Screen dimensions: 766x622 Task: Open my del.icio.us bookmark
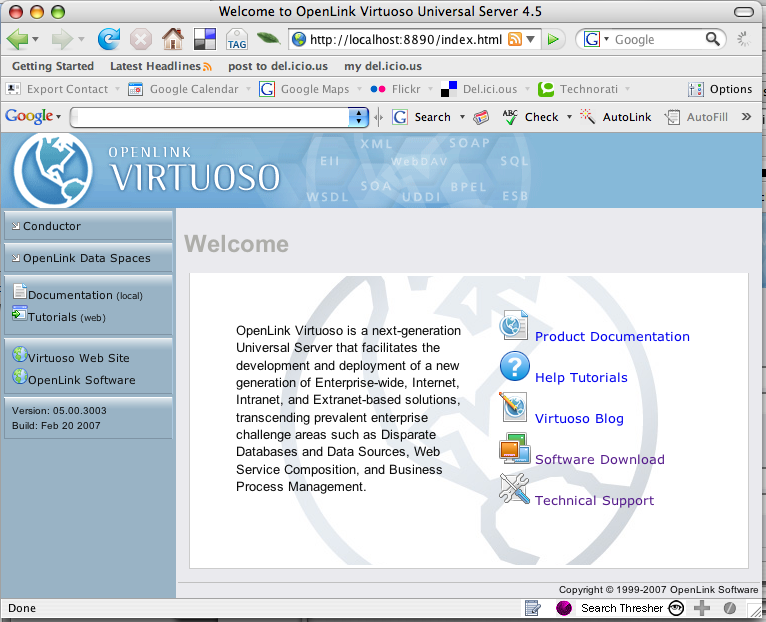[383, 66]
